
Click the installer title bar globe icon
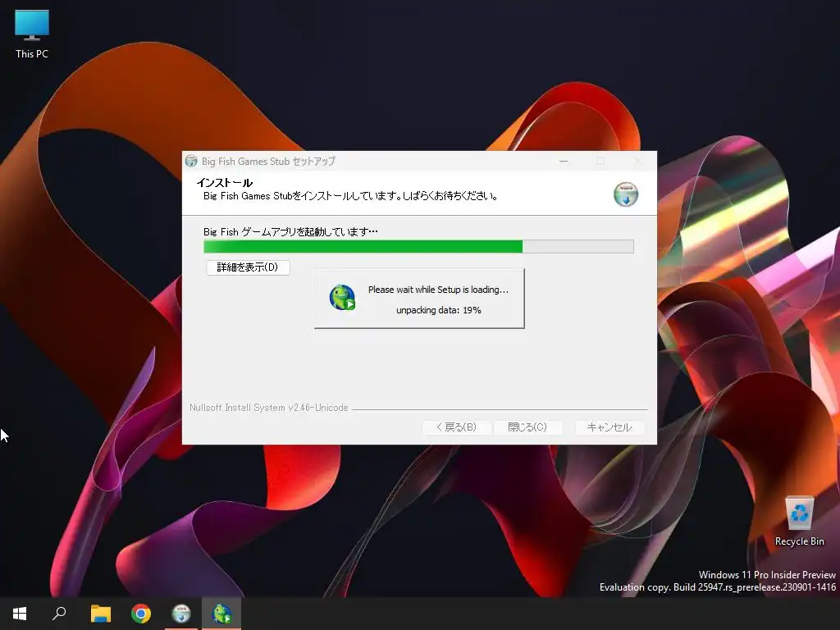191,162
